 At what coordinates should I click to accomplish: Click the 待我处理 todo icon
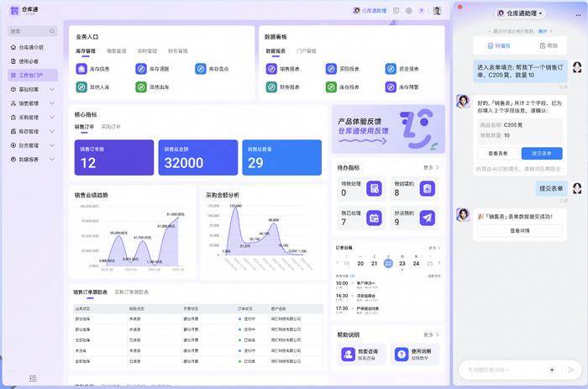(x=374, y=189)
